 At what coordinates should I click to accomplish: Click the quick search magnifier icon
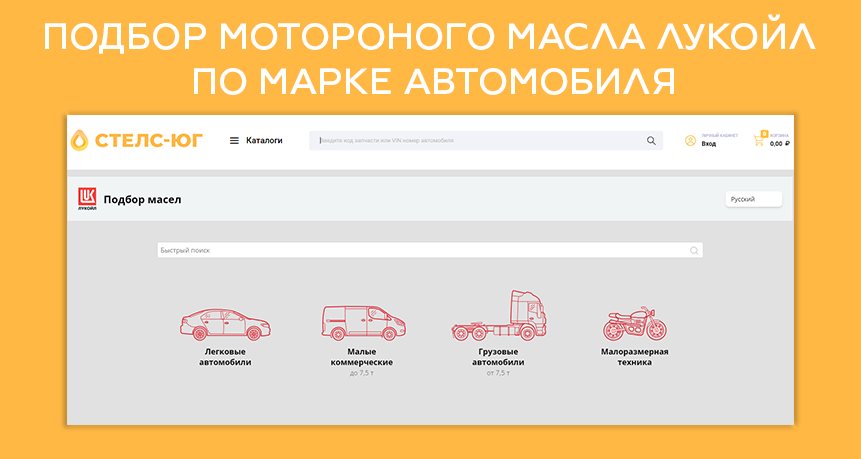(694, 250)
